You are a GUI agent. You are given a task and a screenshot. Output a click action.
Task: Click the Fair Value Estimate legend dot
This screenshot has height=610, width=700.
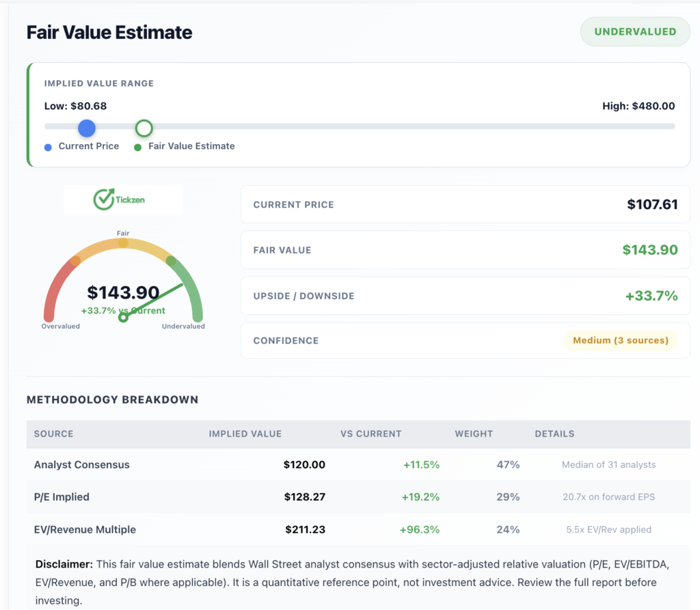(138, 148)
